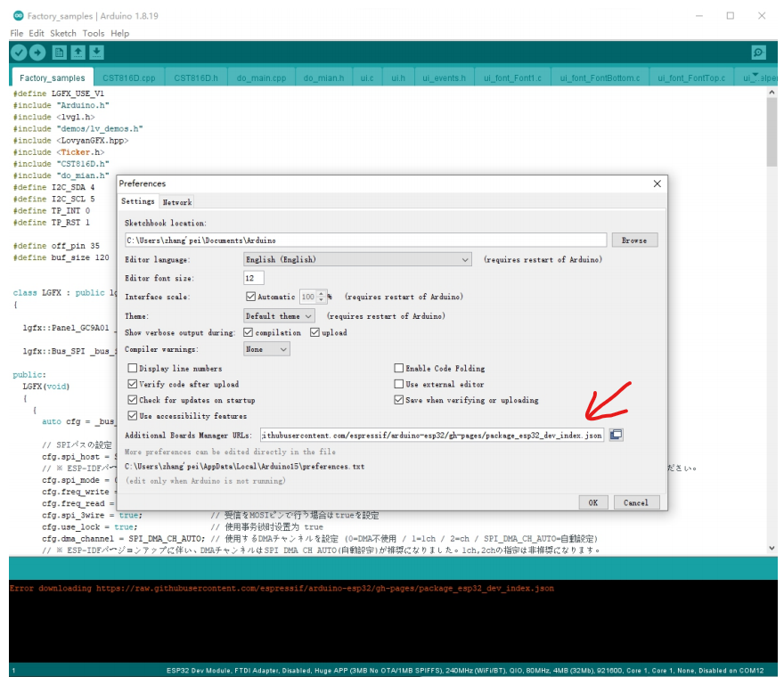Screen dimensions: 784x685
Task: Open the Help menu
Action: (x=120, y=33)
